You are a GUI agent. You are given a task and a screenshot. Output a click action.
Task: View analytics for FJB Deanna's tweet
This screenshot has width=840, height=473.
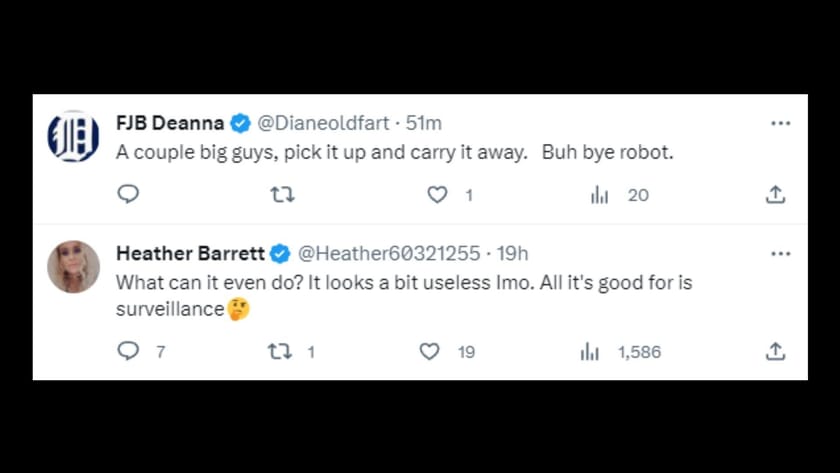pos(600,195)
